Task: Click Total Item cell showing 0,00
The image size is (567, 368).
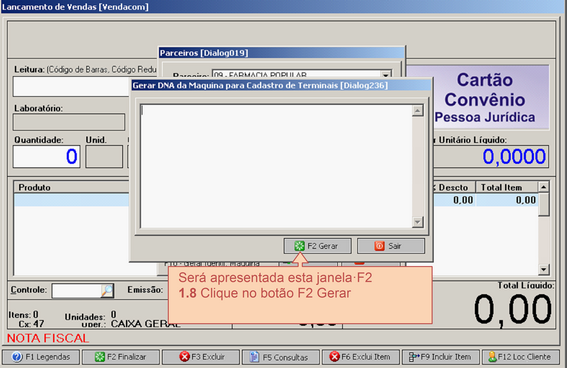Action: pyautogui.click(x=507, y=200)
